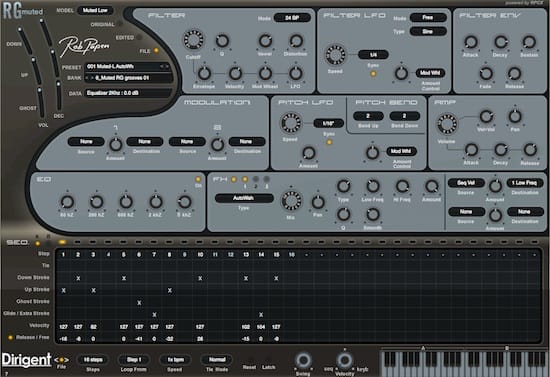
Task: Toggle the EQ On light
Action: [198, 179]
